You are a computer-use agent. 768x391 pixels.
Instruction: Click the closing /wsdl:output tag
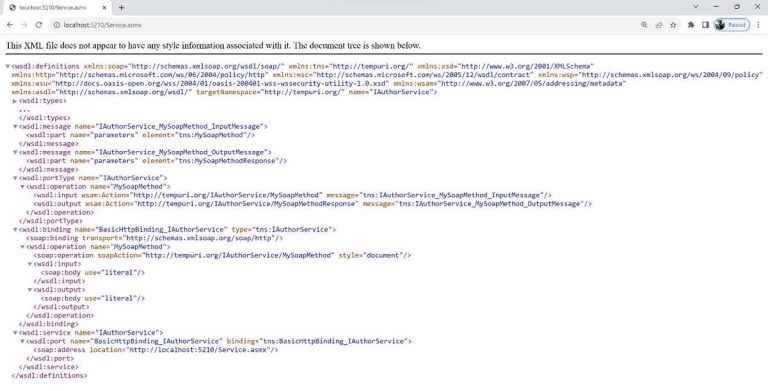click(61, 307)
